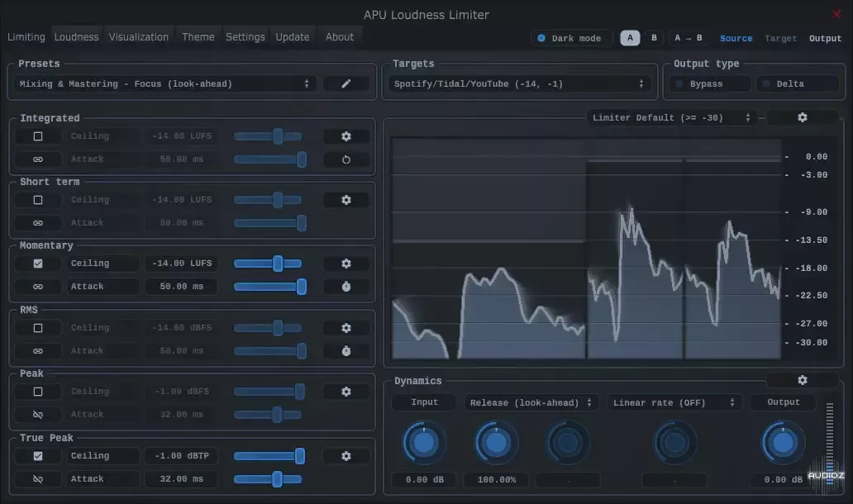Open the Theme tab

pyautogui.click(x=198, y=37)
